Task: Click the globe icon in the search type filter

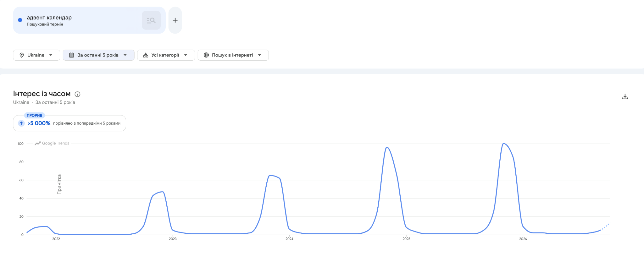Action: (x=206, y=55)
